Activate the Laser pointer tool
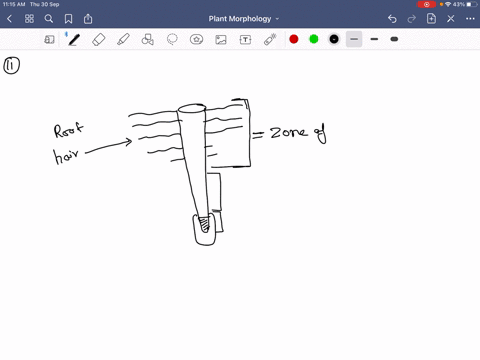480x360 pixels. coord(270,39)
